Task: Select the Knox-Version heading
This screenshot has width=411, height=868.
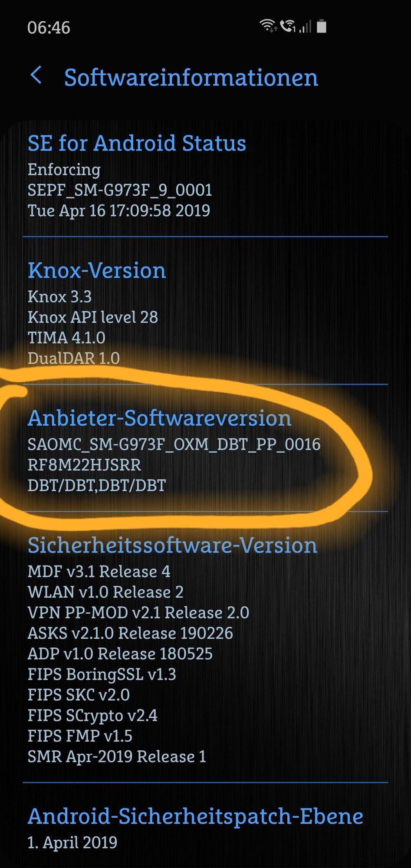Action: tap(97, 270)
